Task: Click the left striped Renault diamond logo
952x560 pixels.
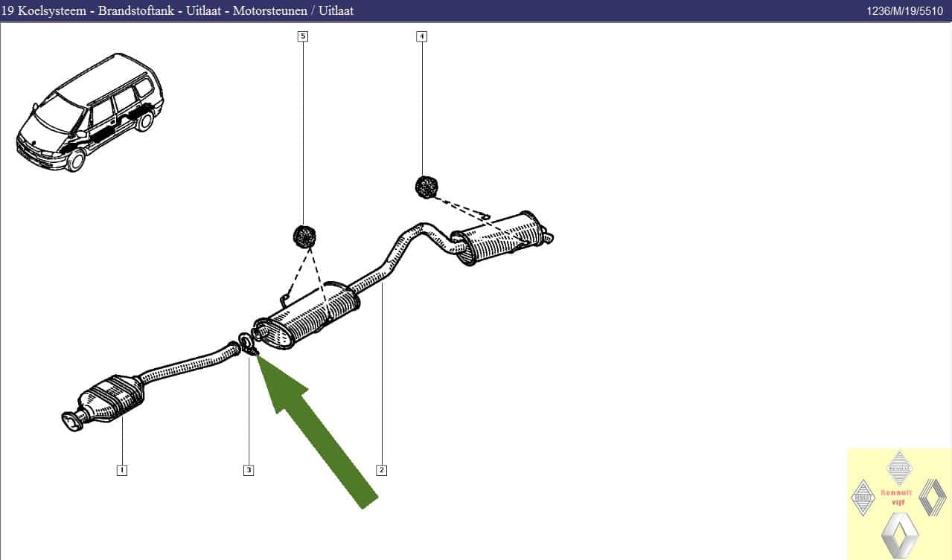Action: pyautogui.click(x=863, y=497)
